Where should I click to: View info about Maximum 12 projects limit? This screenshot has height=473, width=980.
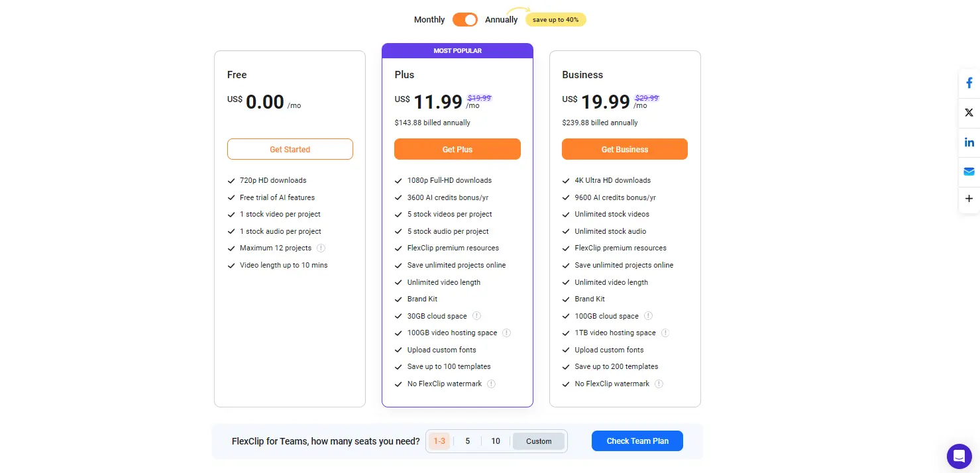(321, 248)
